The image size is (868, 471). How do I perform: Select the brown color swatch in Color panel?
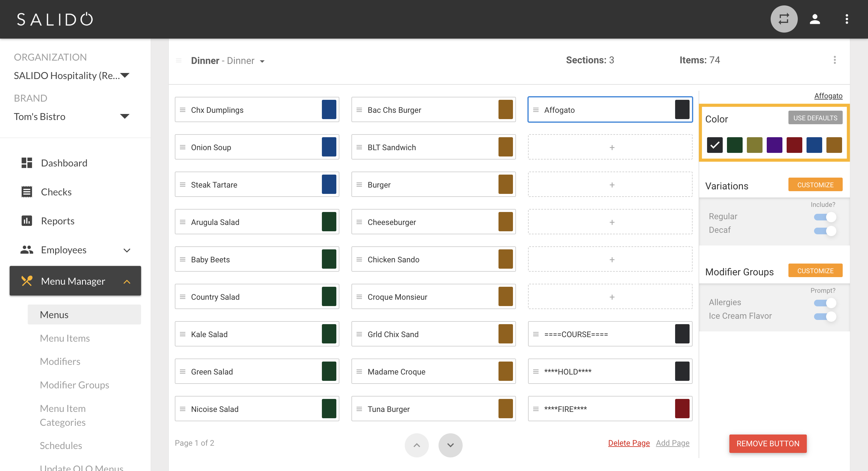tap(834, 145)
